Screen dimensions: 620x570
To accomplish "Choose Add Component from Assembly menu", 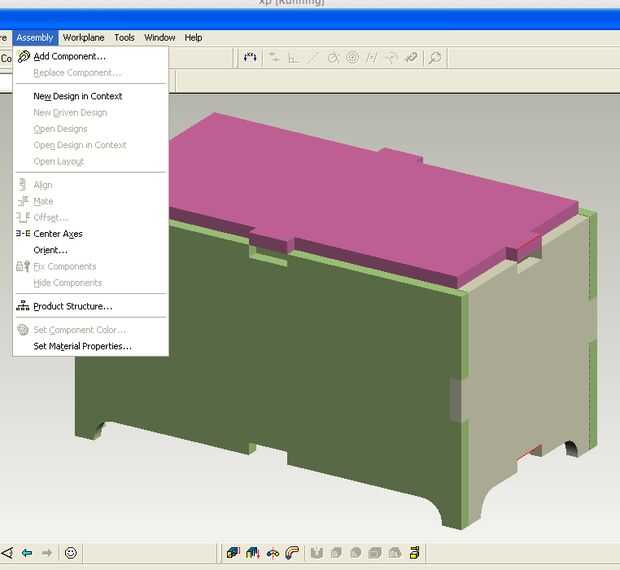I will coord(91,57).
